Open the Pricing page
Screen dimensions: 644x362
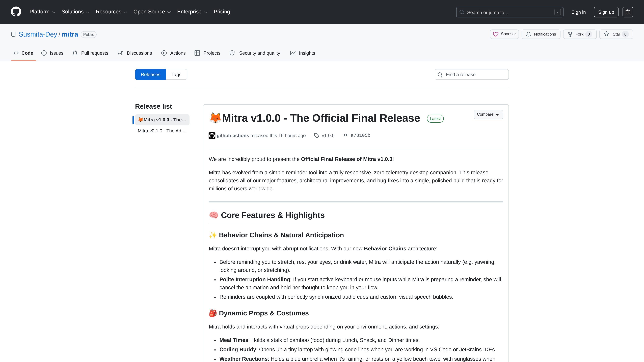[x=222, y=12]
